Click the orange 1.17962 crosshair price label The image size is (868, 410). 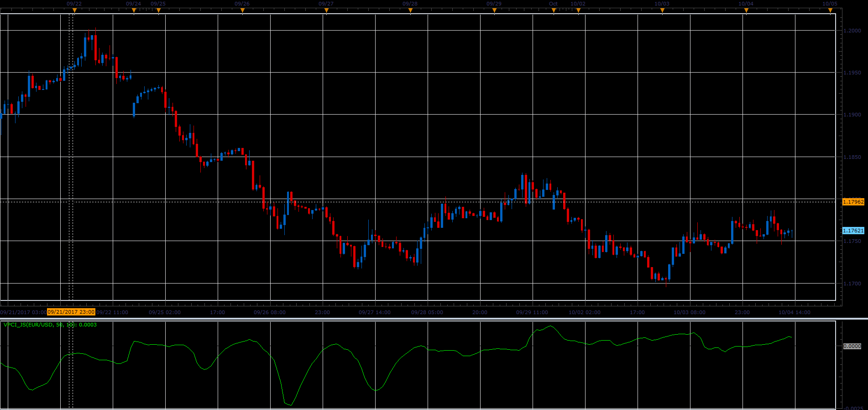(853, 202)
